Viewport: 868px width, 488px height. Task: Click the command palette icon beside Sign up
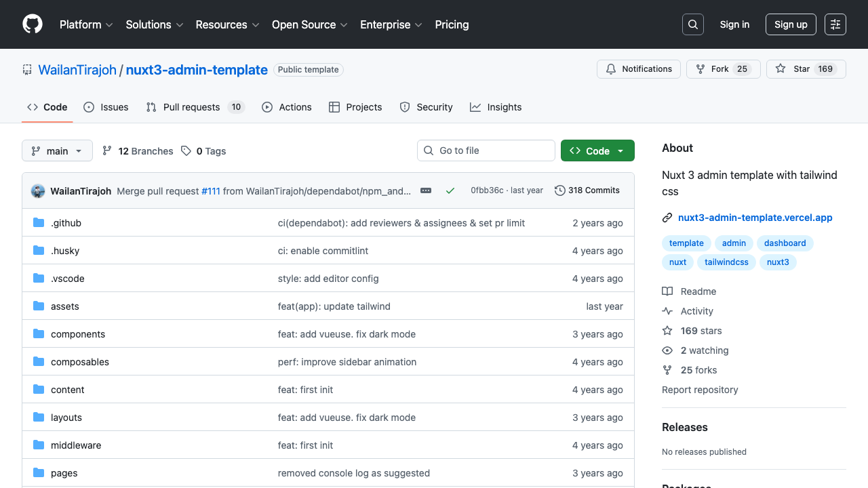click(835, 24)
